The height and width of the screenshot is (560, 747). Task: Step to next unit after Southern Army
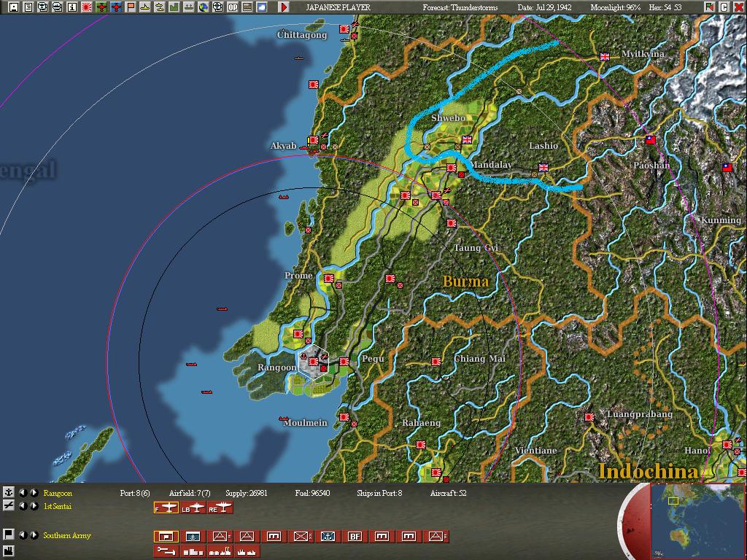tap(34, 534)
